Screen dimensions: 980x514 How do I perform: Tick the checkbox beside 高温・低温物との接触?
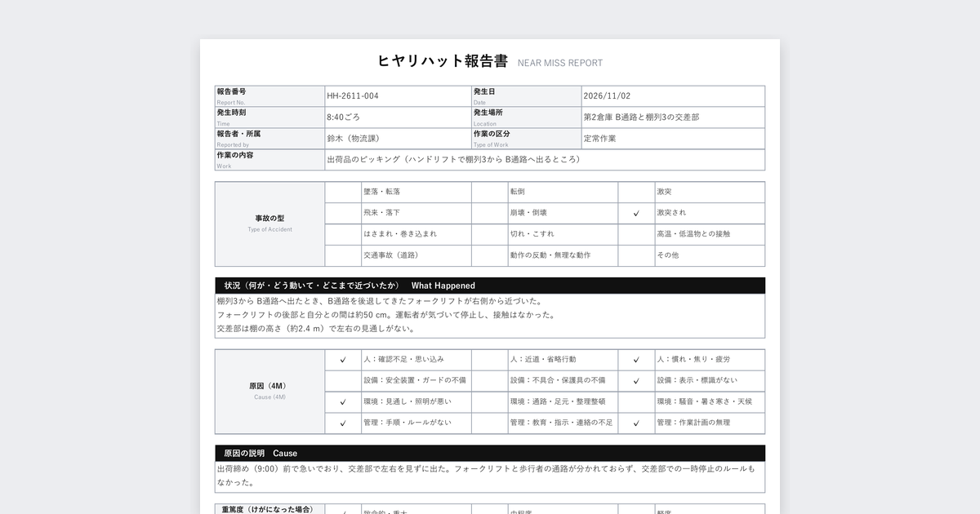tap(636, 234)
